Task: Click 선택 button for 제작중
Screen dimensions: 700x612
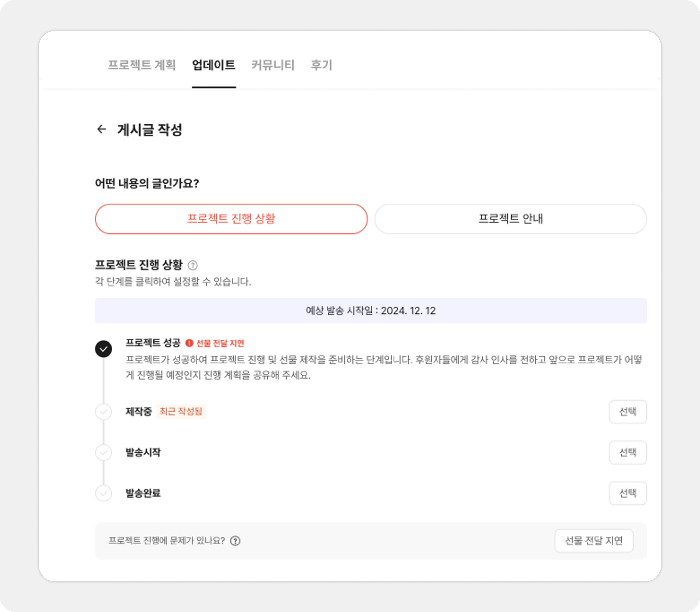Action: 628,412
